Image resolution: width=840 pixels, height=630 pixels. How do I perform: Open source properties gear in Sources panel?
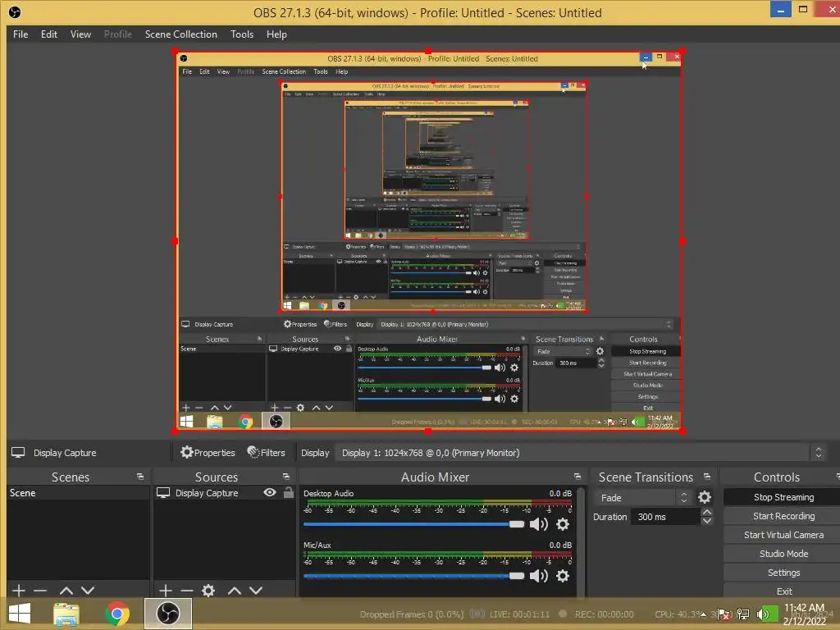(x=208, y=591)
